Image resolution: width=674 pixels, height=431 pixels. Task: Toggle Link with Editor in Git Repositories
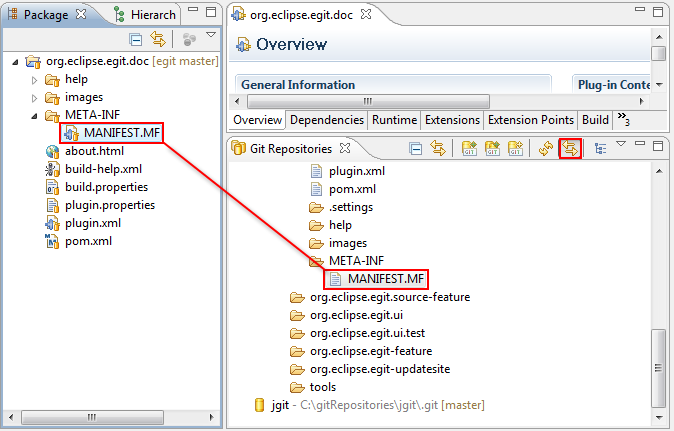[x=570, y=149]
